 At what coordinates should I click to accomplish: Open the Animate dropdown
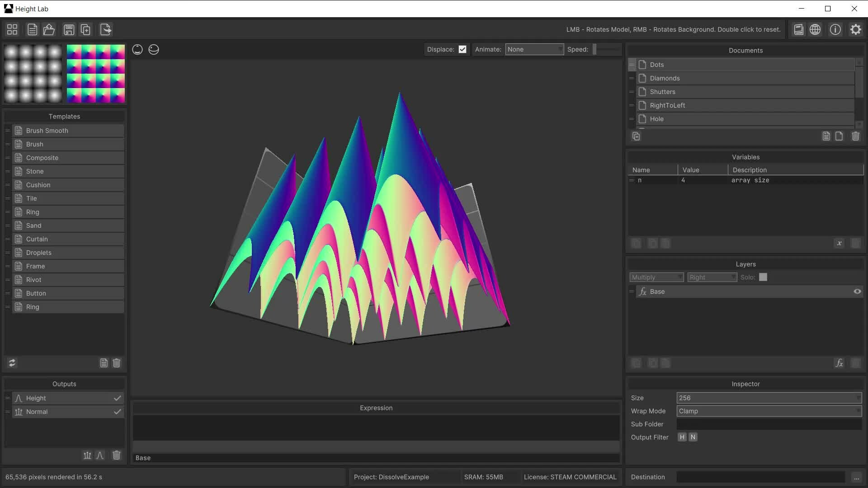[x=534, y=50]
